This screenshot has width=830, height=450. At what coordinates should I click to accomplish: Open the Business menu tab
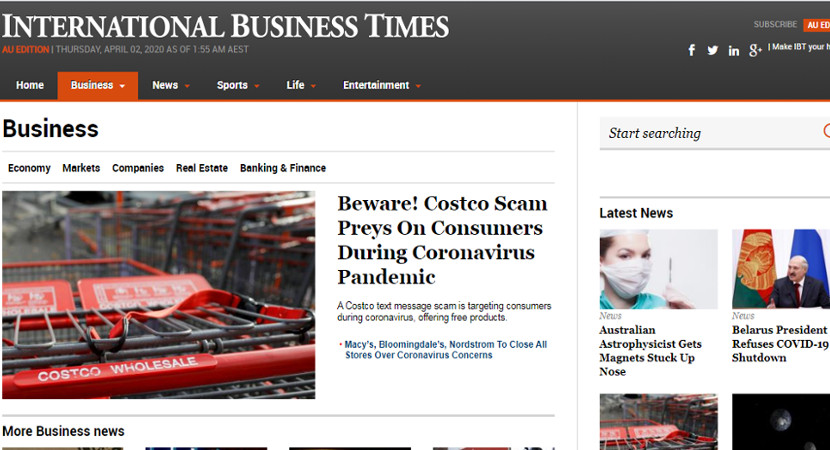tap(97, 85)
